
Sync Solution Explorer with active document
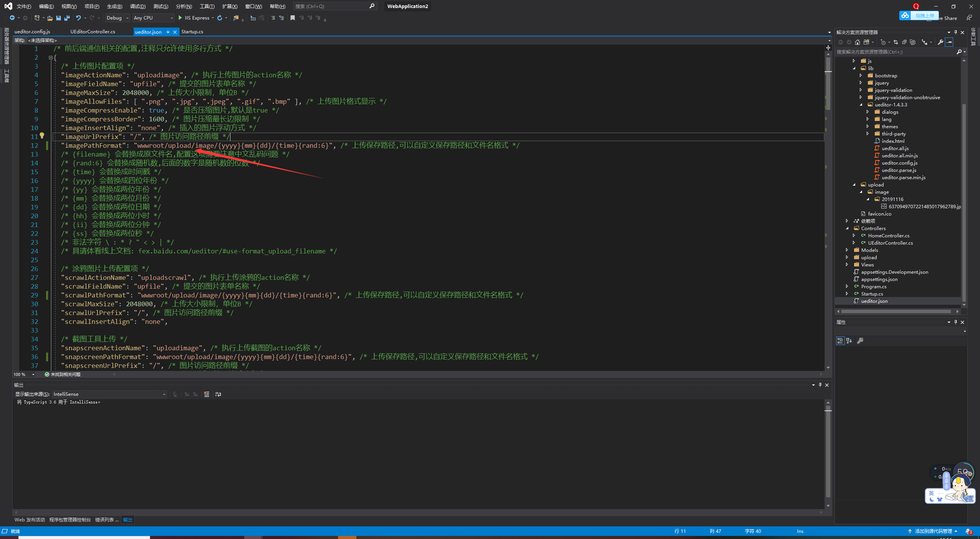pyautogui.click(x=896, y=42)
